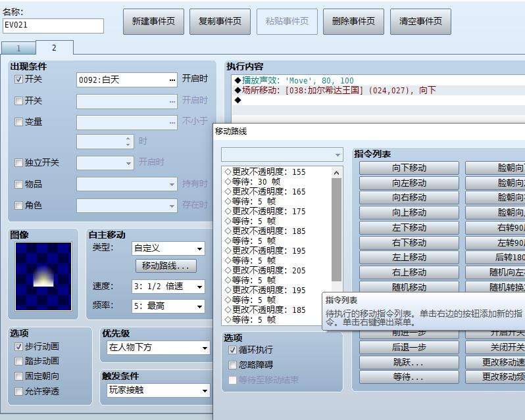Open the 自主移动 类型 dropdown
This screenshot has height=420, width=525.
point(168,248)
